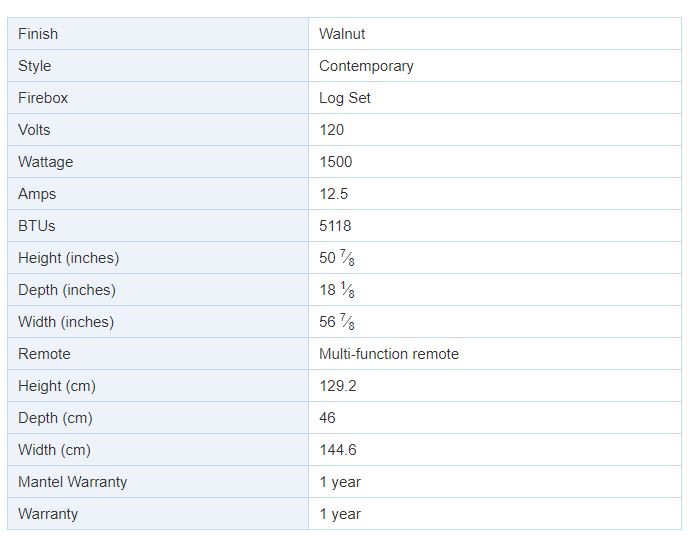Click the Depth (inches) value 18 1/8

point(337,290)
